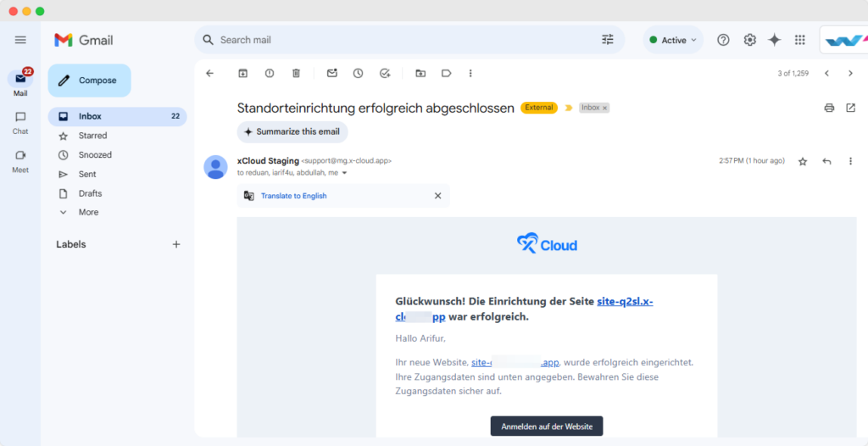Open Gmail settings gear

749,40
